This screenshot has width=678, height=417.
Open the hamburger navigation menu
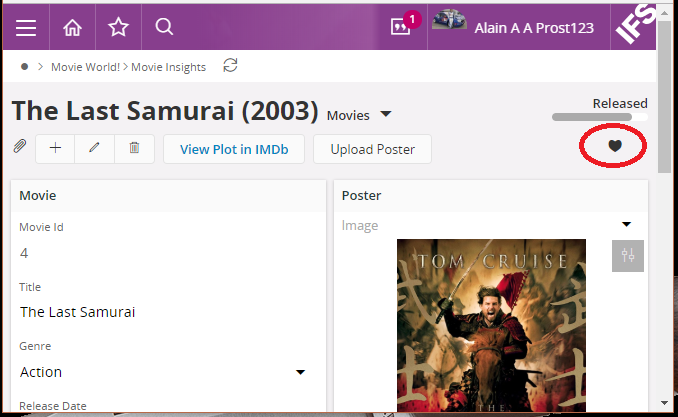[x=26, y=28]
